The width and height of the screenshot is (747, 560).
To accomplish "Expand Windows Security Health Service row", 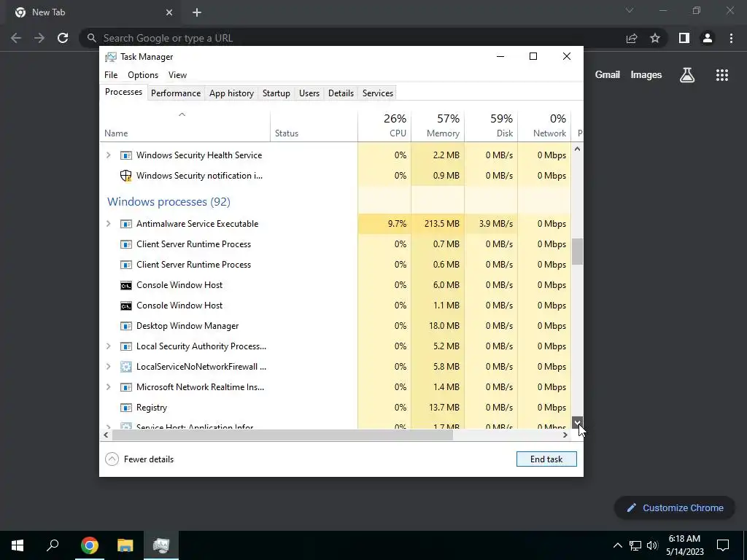I will click(x=108, y=155).
